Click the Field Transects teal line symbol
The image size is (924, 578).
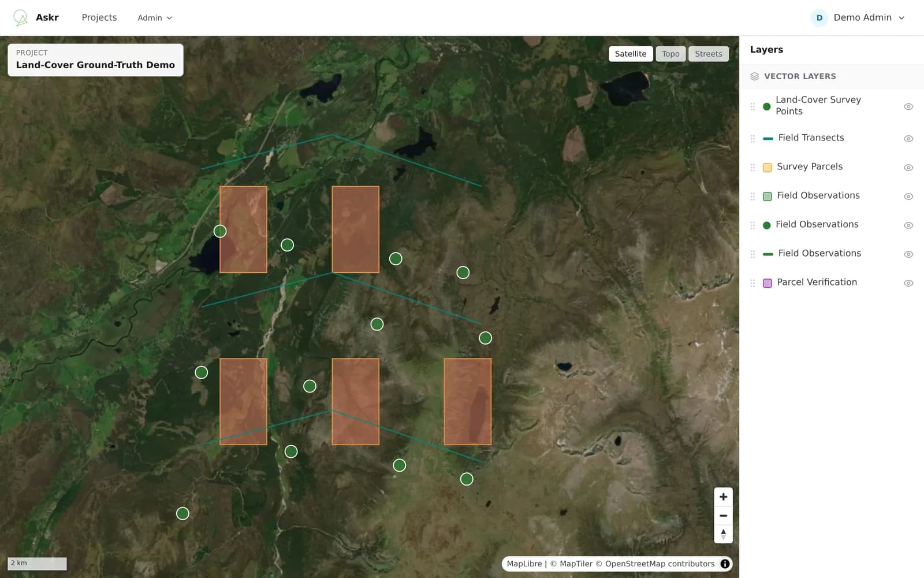click(768, 139)
